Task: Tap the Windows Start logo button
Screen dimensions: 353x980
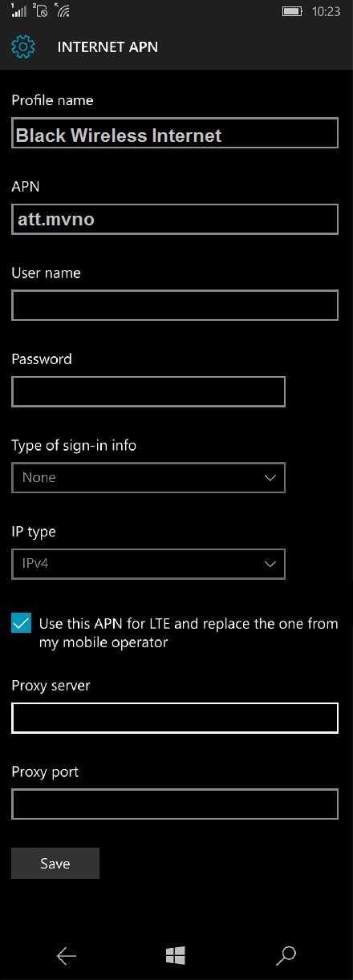Action: pos(176,954)
